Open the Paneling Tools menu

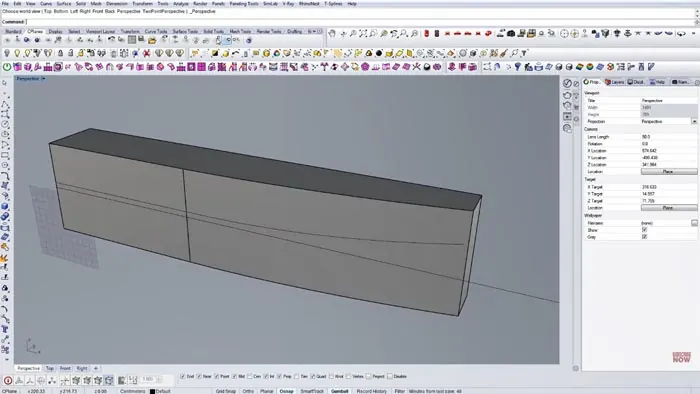click(x=244, y=4)
